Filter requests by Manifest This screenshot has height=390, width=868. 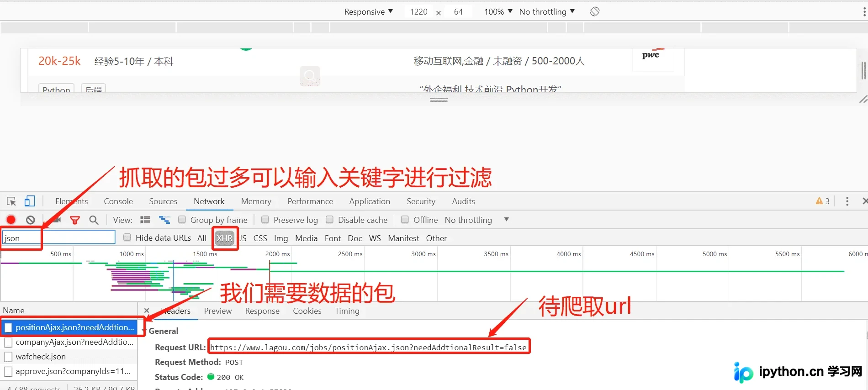pos(403,238)
